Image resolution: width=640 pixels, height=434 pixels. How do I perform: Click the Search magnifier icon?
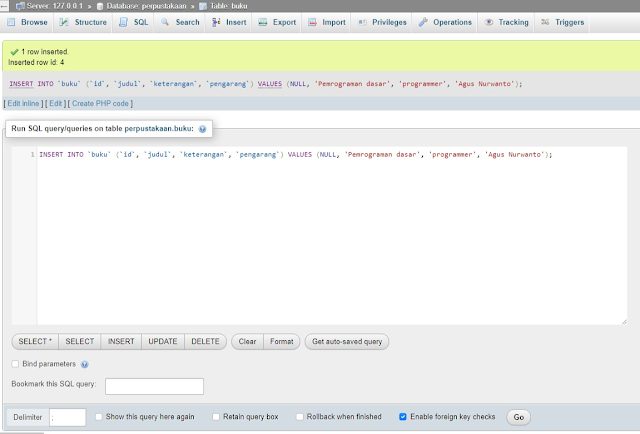pyautogui.click(x=165, y=22)
